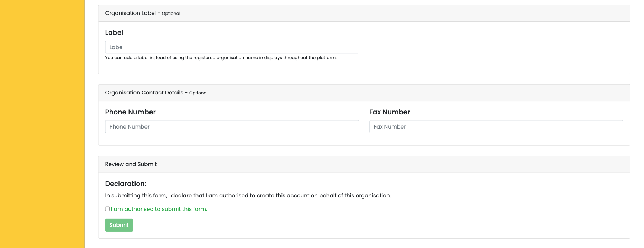The image size is (644, 248).
Task: Click the yellow sidebar panel
Action: click(42, 124)
